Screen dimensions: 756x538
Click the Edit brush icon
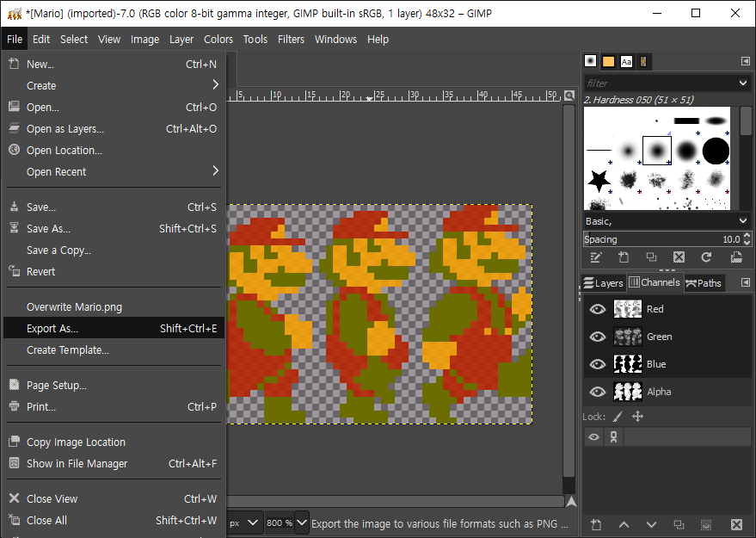[595, 257]
